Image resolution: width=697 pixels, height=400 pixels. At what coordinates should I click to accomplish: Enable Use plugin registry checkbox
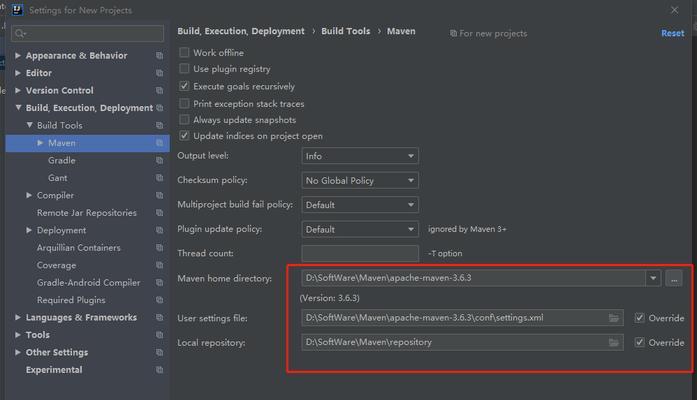(x=184, y=68)
